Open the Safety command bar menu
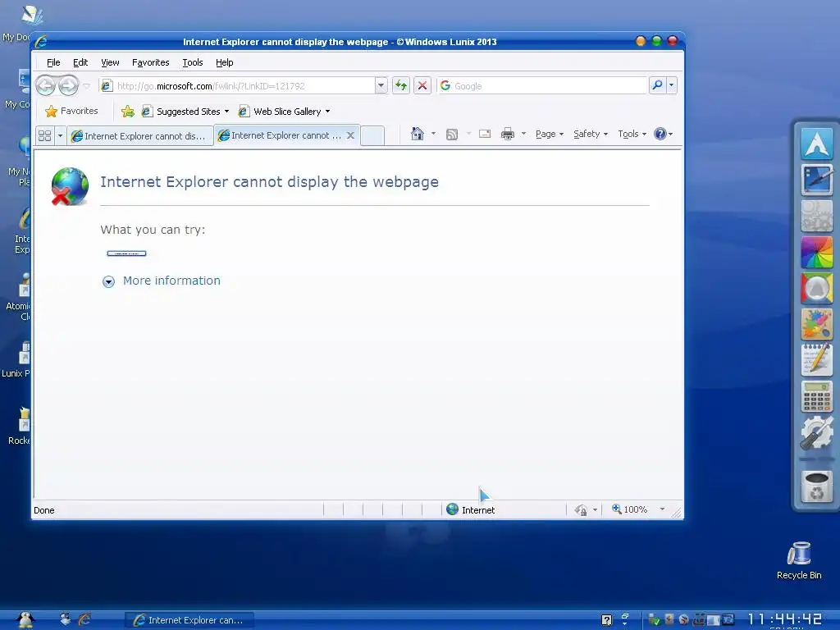The height and width of the screenshot is (630, 840). pyautogui.click(x=591, y=134)
